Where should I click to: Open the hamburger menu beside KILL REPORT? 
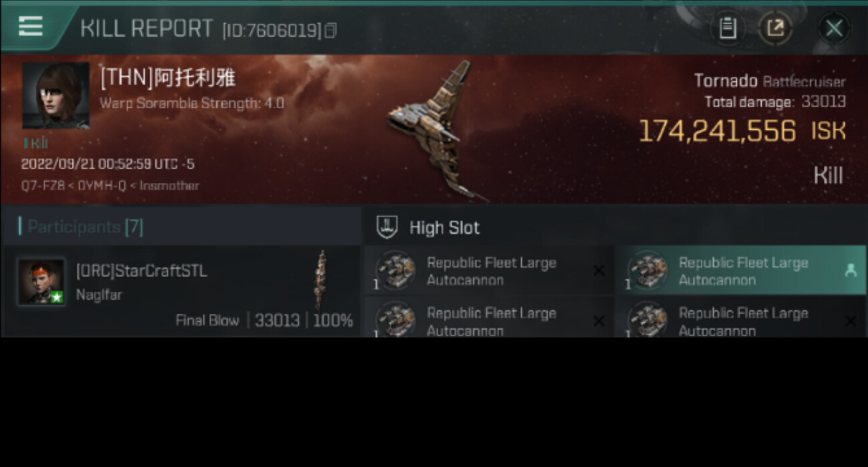coord(31,27)
